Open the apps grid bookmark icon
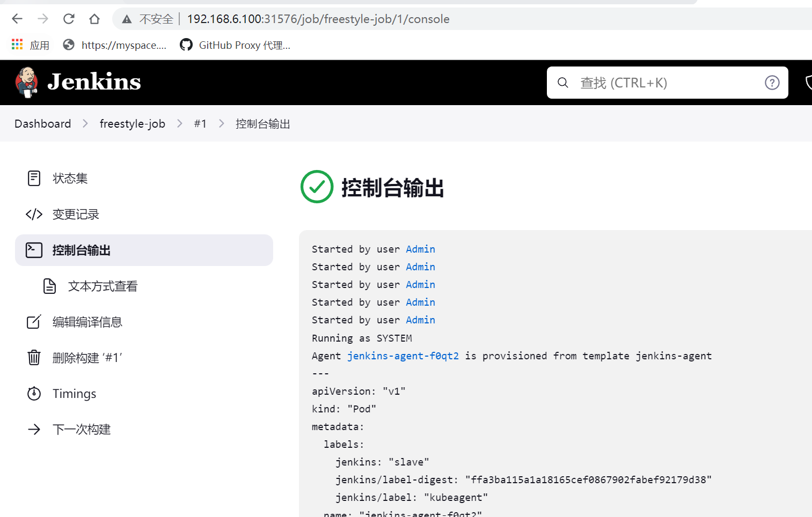812x517 pixels. 17,45
